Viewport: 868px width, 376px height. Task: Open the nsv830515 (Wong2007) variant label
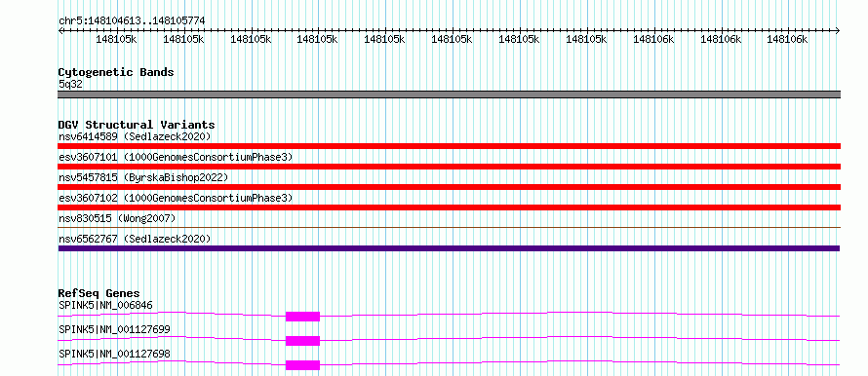pos(117,218)
